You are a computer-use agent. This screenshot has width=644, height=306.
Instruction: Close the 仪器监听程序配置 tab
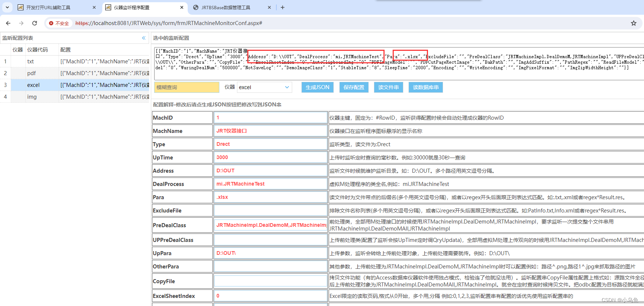click(x=182, y=7)
